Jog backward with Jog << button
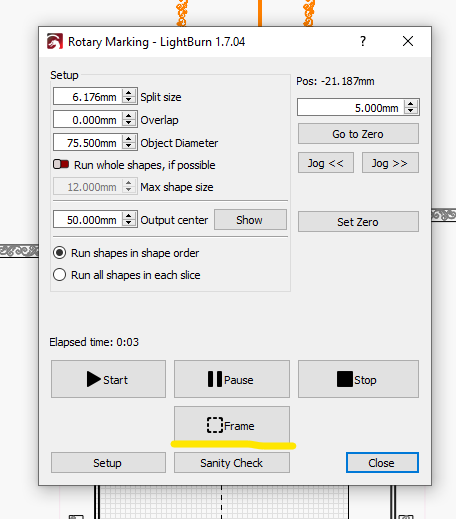456x519 pixels. point(326,163)
